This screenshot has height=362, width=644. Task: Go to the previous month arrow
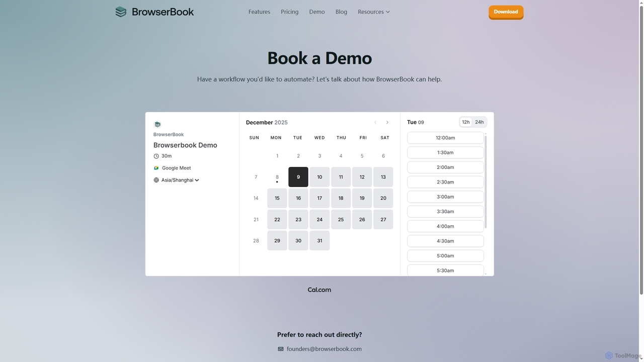(375, 122)
